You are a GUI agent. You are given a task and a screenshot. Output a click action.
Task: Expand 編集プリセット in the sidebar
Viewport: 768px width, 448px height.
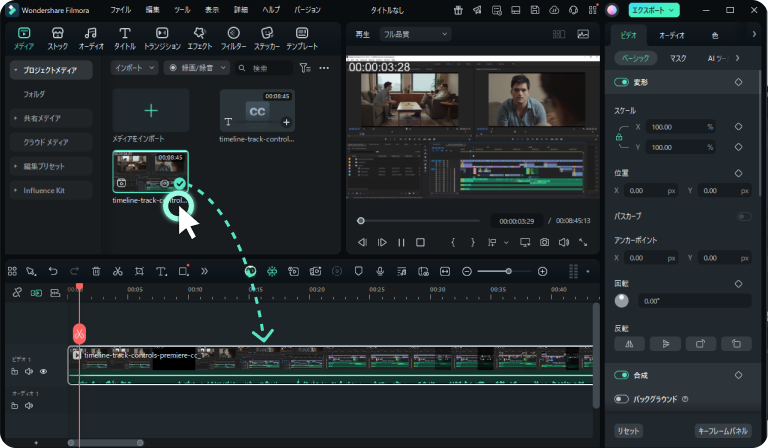pos(51,166)
